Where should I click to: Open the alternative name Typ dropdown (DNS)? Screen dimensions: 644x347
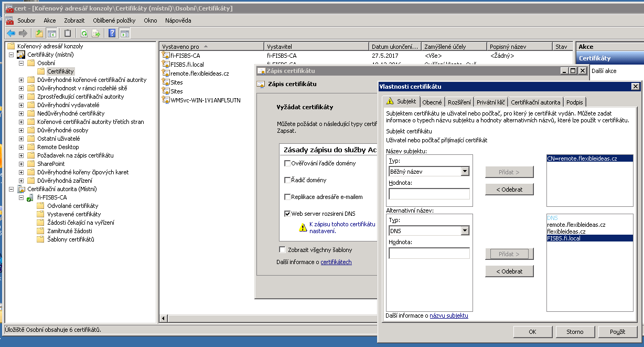[x=465, y=230]
